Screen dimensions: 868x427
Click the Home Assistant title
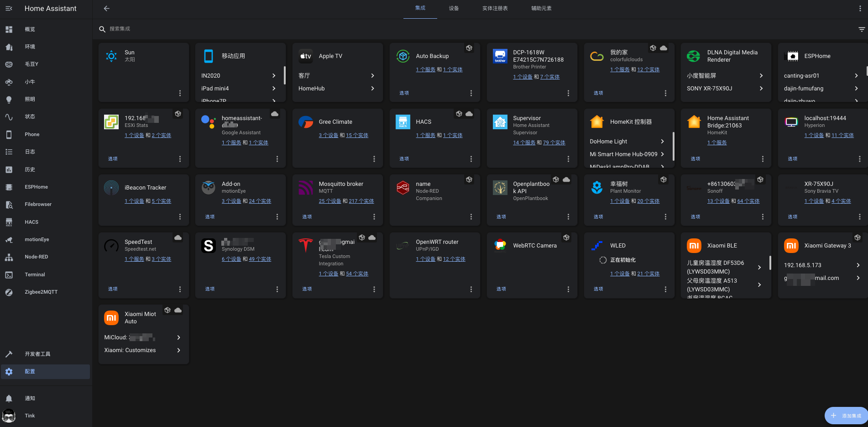[51, 9]
